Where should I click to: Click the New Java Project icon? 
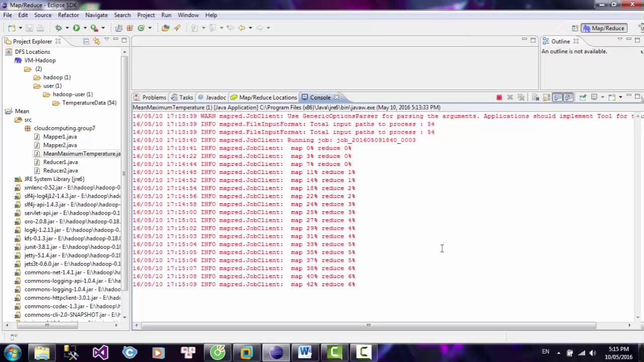119,28
